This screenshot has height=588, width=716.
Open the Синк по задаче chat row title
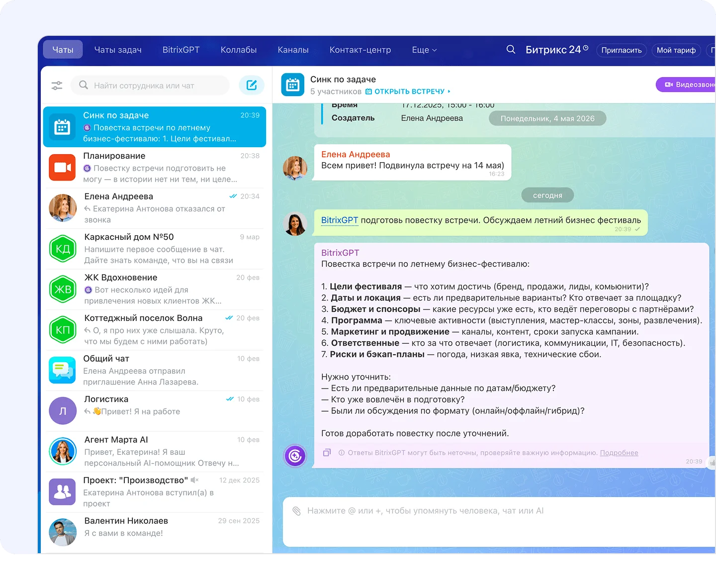pos(116,115)
